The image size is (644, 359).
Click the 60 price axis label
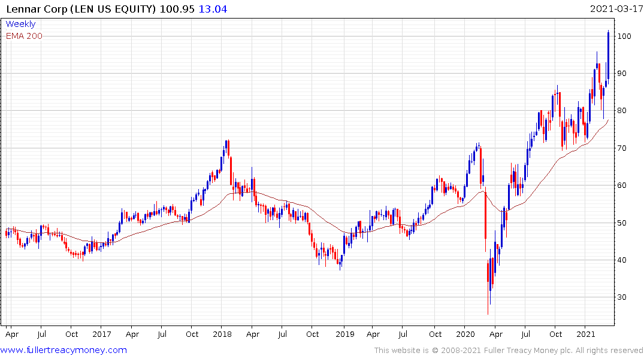click(622, 185)
